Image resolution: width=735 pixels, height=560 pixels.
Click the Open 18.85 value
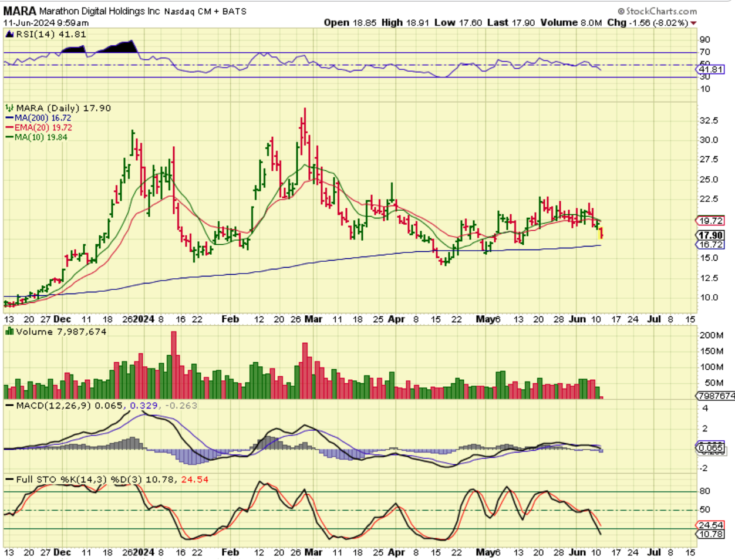point(351,22)
